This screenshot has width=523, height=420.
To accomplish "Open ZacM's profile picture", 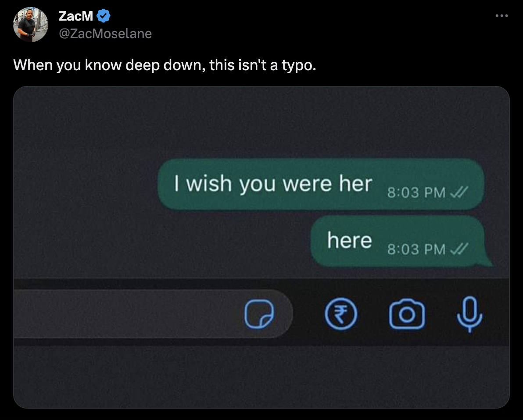I will coord(31,25).
